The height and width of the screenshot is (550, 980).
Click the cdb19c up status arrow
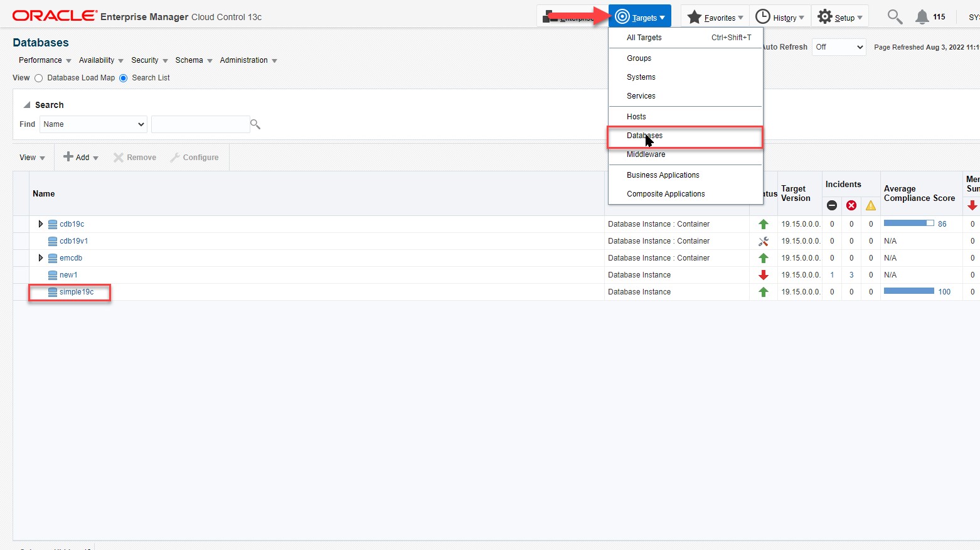pos(764,224)
